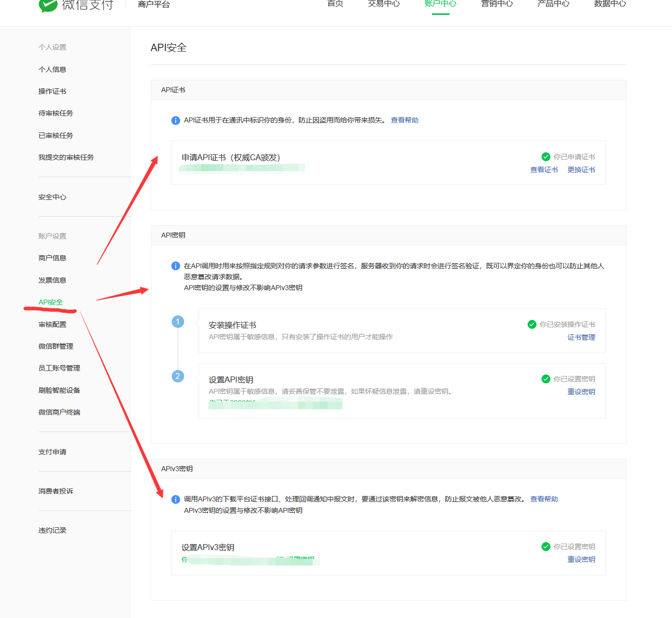Click the 个人设置 sidebar group label
The image size is (672, 618).
pyautogui.click(x=53, y=47)
